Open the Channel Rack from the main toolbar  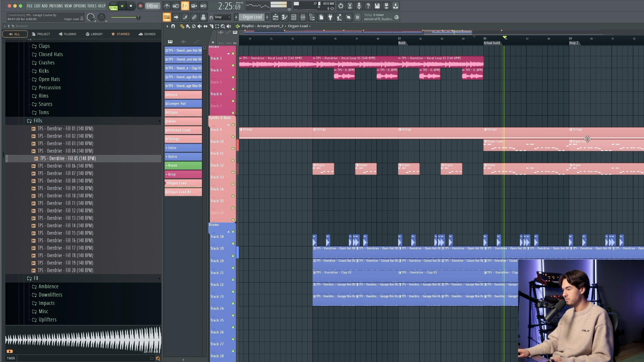coord(293,17)
